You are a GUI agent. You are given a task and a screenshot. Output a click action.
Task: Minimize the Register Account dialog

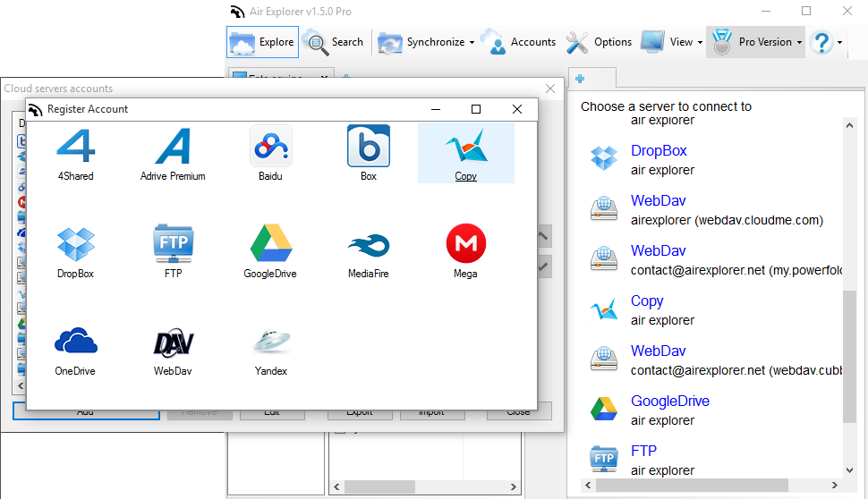point(436,109)
